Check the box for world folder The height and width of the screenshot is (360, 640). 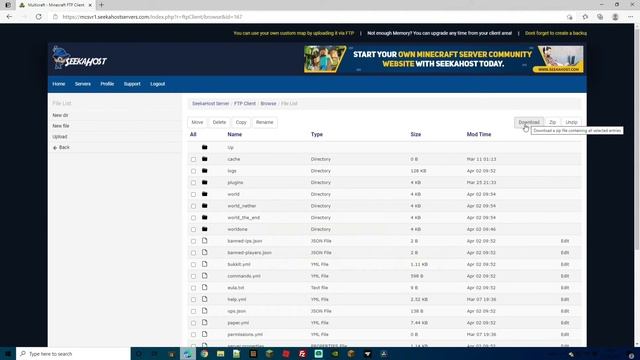193,194
